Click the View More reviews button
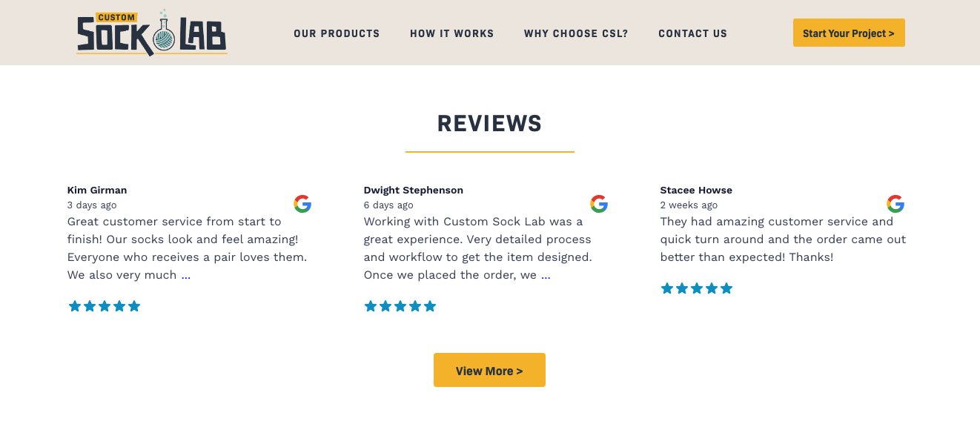 (489, 370)
